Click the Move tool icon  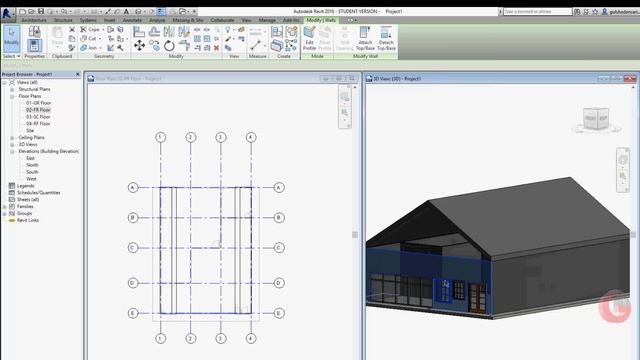(x=139, y=46)
